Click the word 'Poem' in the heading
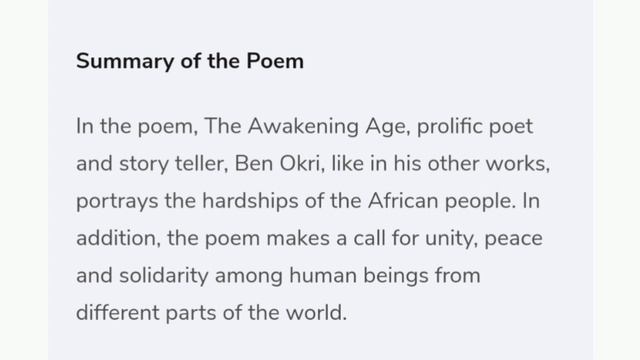 tap(275, 61)
